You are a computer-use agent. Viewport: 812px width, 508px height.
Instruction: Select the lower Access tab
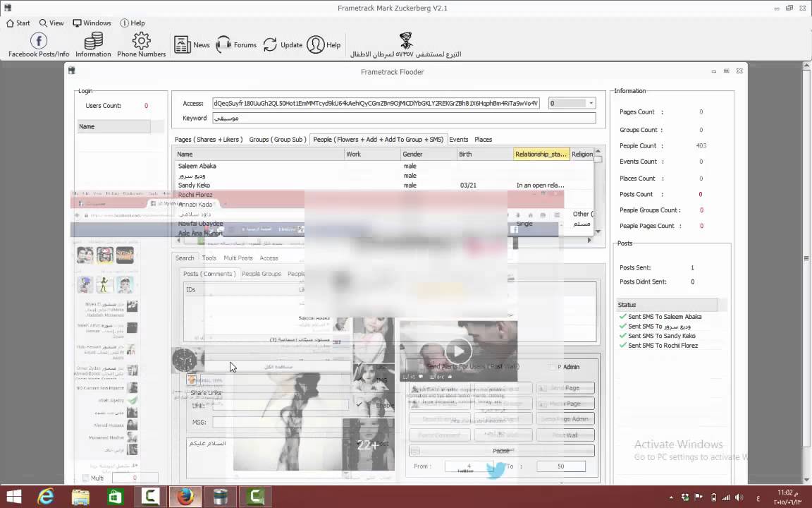click(x=269, y=258)
